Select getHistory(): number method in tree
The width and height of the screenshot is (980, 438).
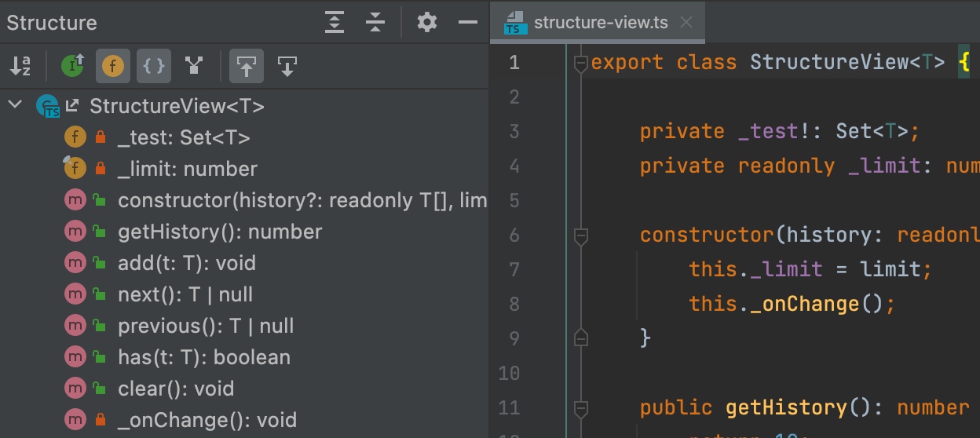tap(220, 232)
